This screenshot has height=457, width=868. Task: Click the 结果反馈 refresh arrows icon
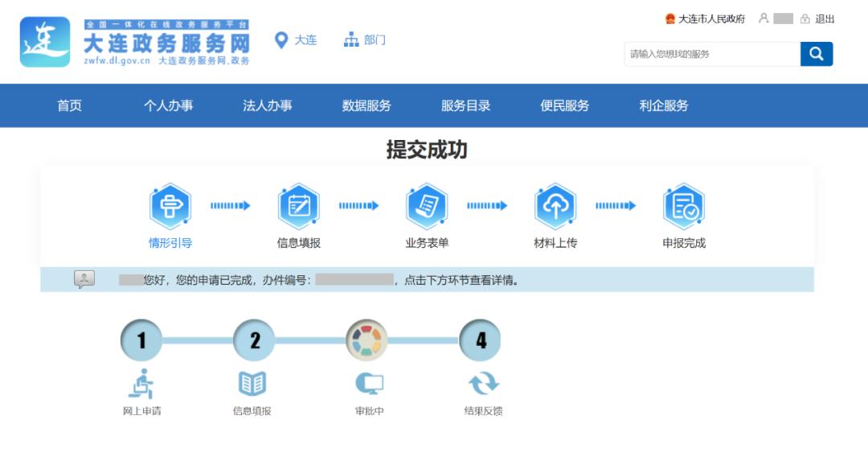483,383
